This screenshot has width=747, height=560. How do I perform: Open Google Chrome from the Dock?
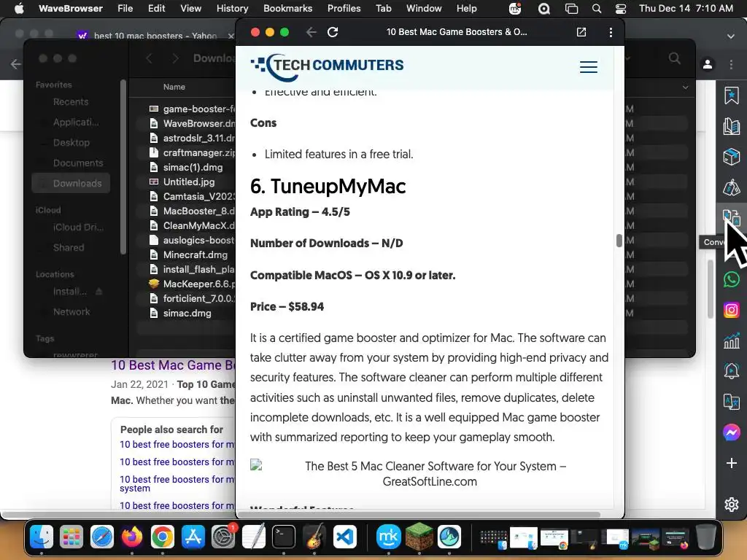click(163, 537)
